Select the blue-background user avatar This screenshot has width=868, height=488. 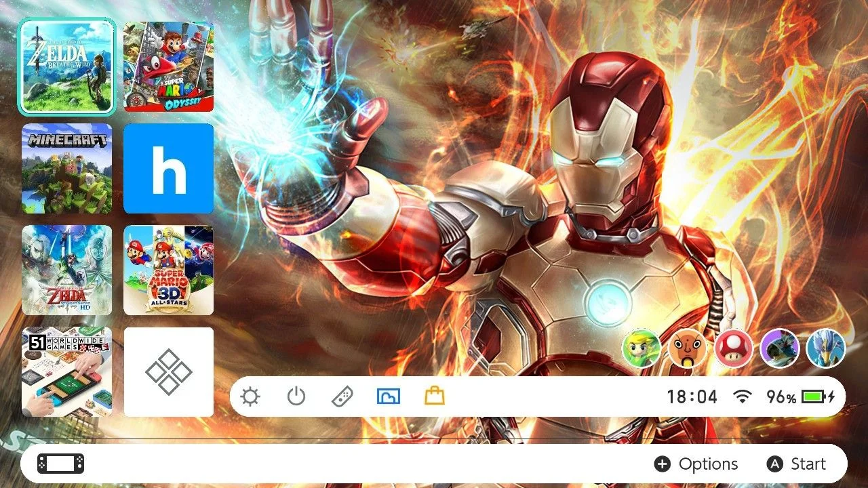pyautogui.click(x=826, y=348)
